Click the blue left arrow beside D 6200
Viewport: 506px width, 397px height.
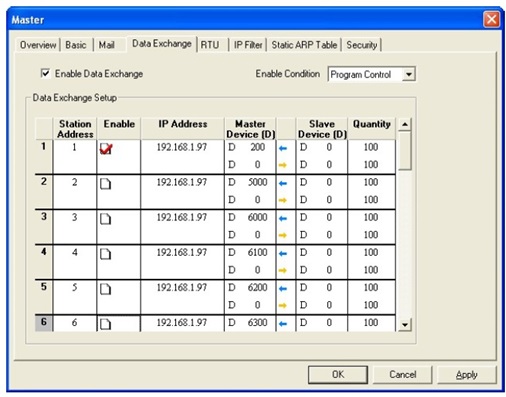[x=283, y=288]
